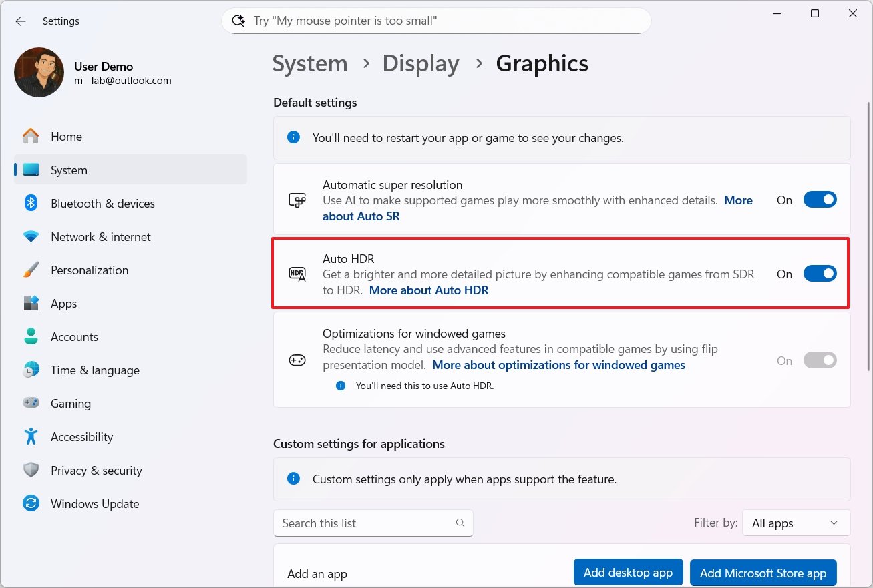Go to Gaming settings
Screen dimensions: 873x588
(x=130, y=404)
